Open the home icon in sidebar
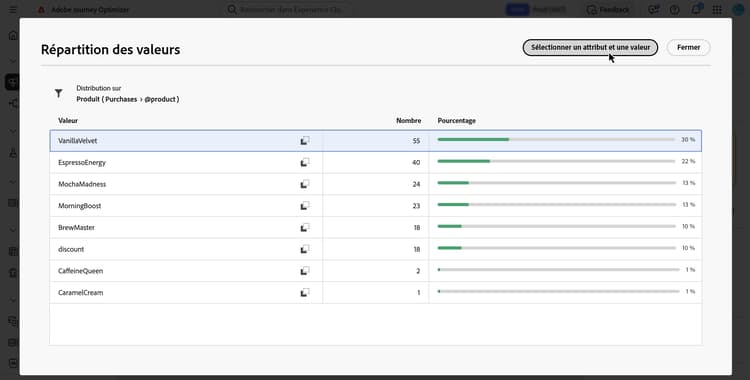The height and width of the screenshot is (380, 750). pos(13,35)
